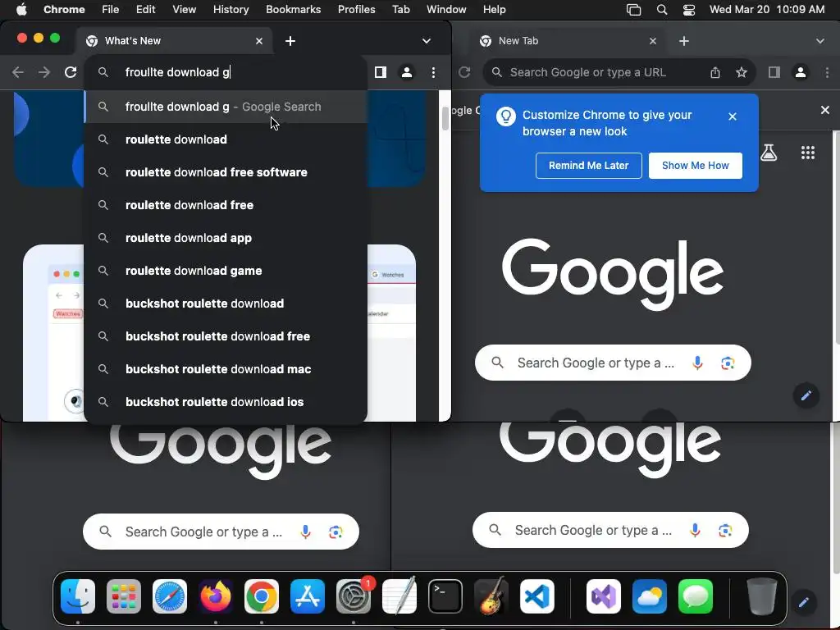Viewport: 840px width, 630px height.
Task: Click share icon in New Tab address bar
Action: pyautogui.click(x=715, y=72)
